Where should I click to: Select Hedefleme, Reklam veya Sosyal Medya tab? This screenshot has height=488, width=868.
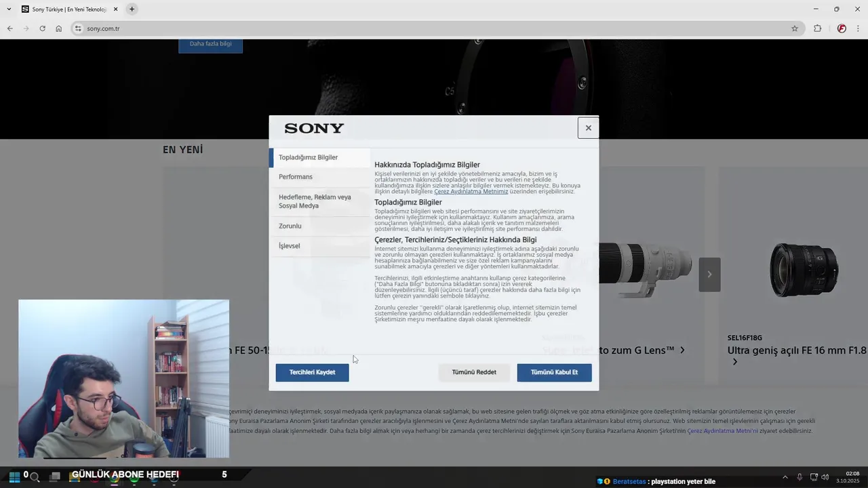(x=319, y=201)
